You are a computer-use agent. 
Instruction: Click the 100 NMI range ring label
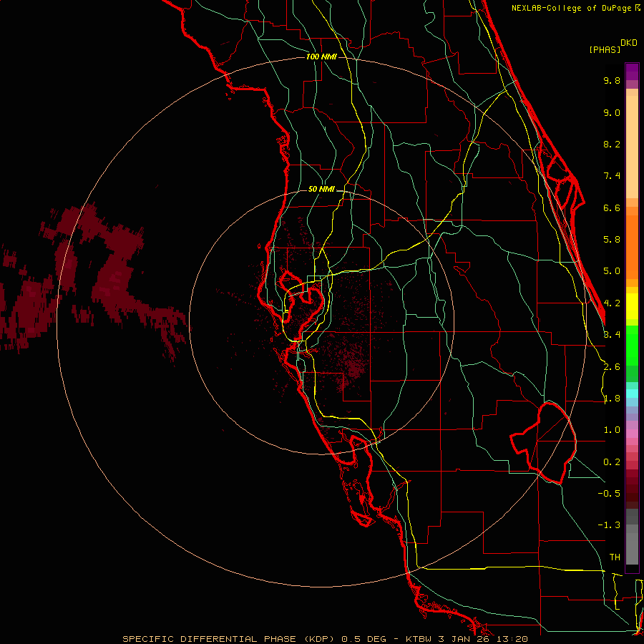click(x=321, y=57)
